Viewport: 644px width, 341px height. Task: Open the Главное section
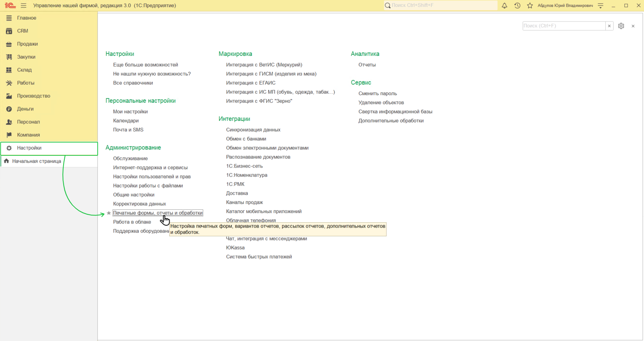(x=49, y=18)
